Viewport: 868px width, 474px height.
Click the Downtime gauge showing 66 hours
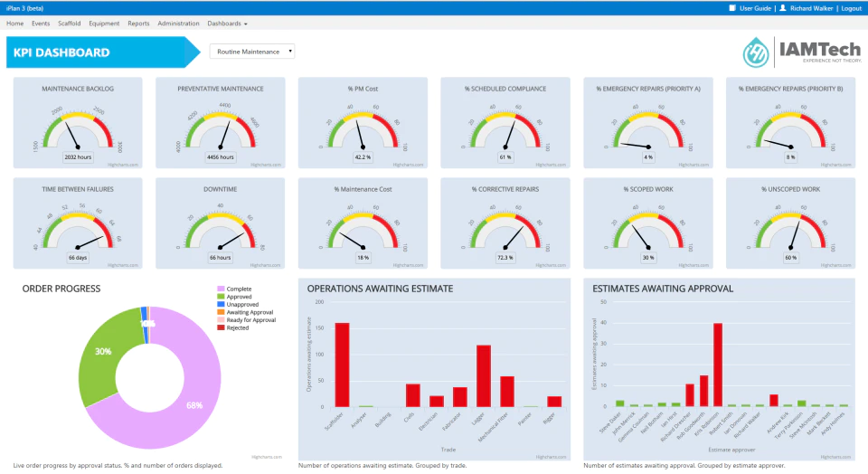tap(221, 223)
